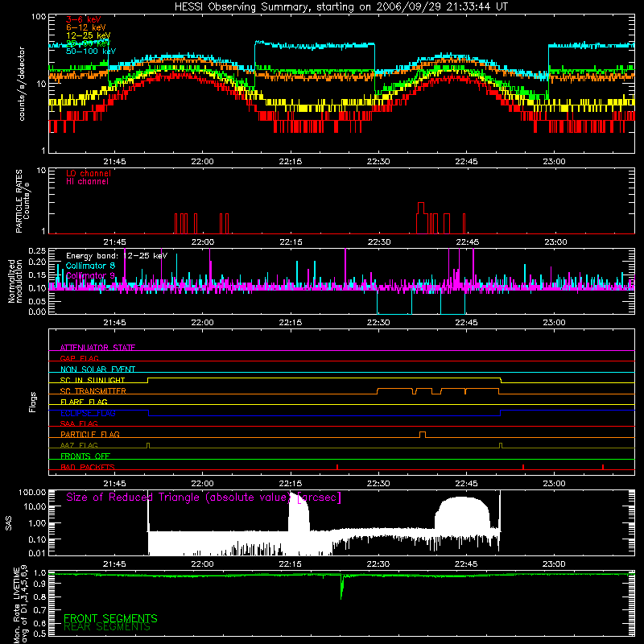Click the Mon. Rate LIVETIME axis label
This screenshot has width=644, height=644.
(x=21, y=604)
